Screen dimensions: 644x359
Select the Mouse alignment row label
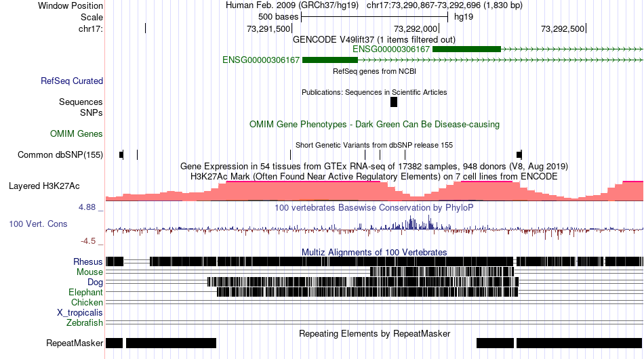click(90, 272)
